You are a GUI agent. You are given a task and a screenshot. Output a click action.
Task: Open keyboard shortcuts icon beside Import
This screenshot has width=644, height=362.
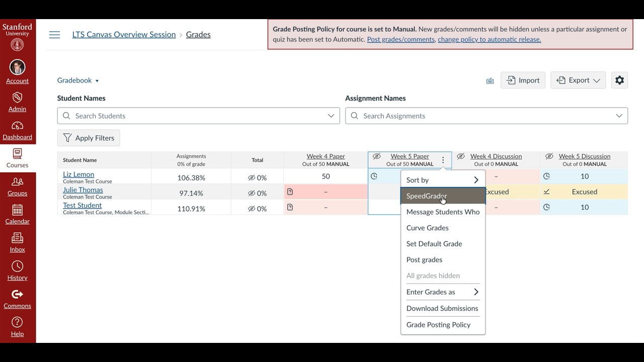click(490, 81)
